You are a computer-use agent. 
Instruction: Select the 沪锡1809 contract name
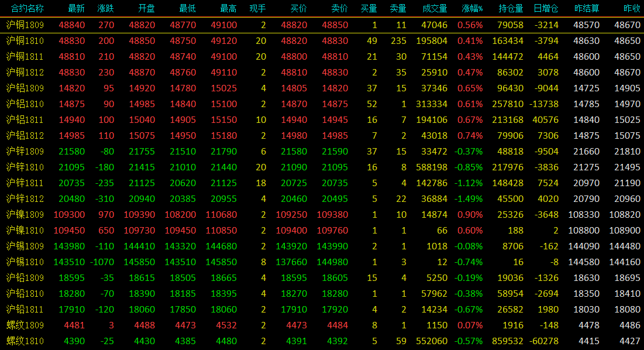[x=25, y=246]
